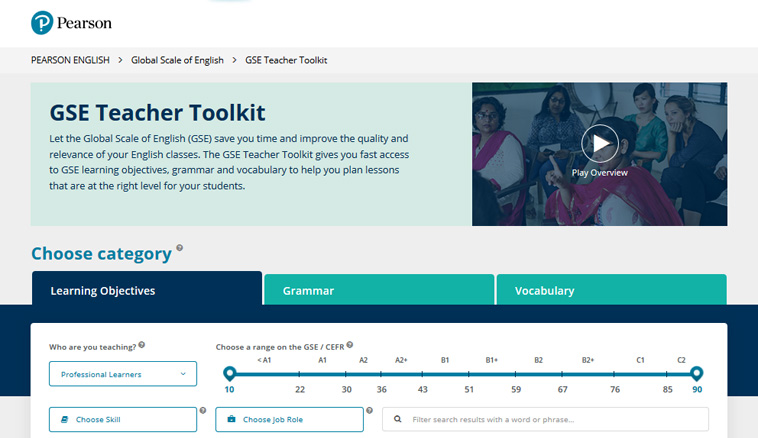Click the slider tick at 22
This screenshot has height=438, width=758.
click(x=299, y=374)
